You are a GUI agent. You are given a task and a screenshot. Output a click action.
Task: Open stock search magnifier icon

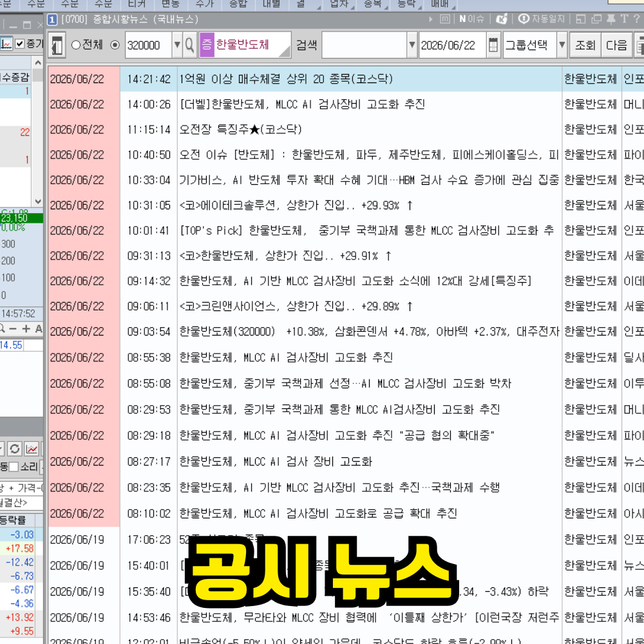tap(189, 45)
